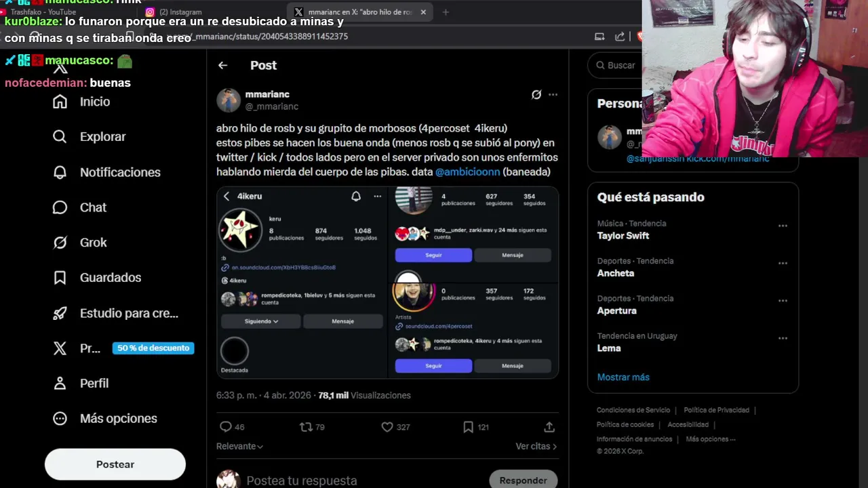The image size is (868, 488).
Task: Click 78,1 mil Visualizaciones count
Action: [364, 395]
